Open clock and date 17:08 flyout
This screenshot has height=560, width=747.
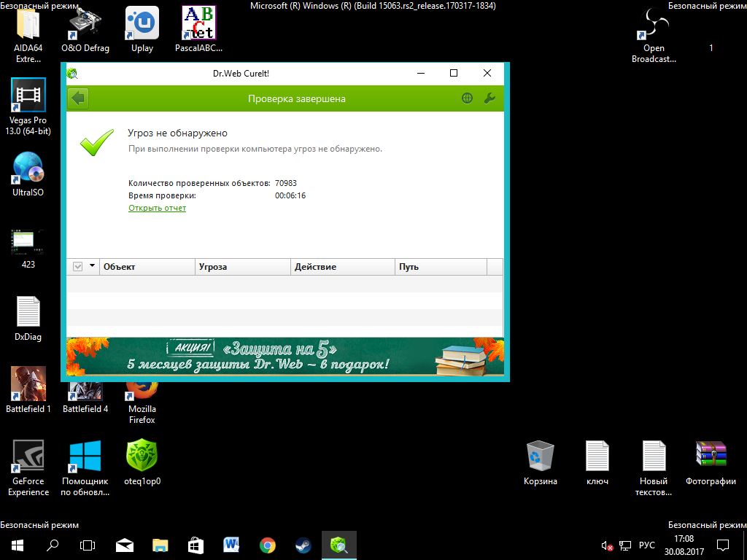(x=684, y=545)
